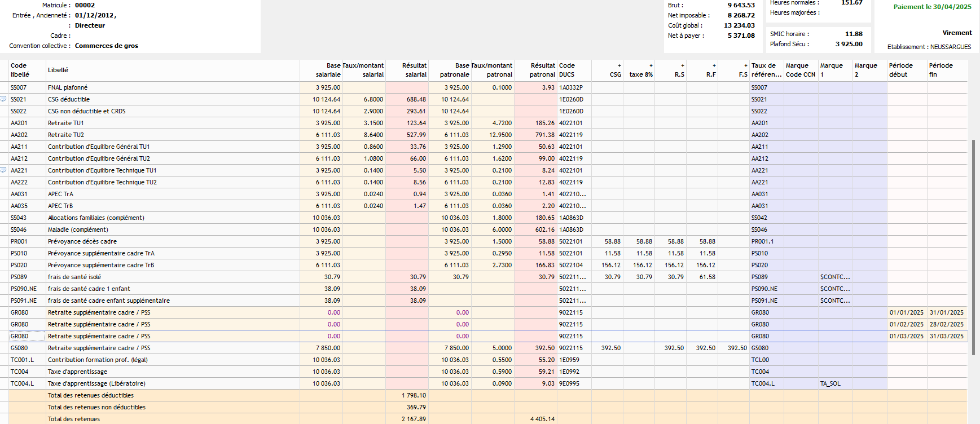Image resolution: width=980 pixels, height=424 pixels.
Task: Click 'frais de santé cadre enfant supplémentaire' label
Action: point(109,301)
